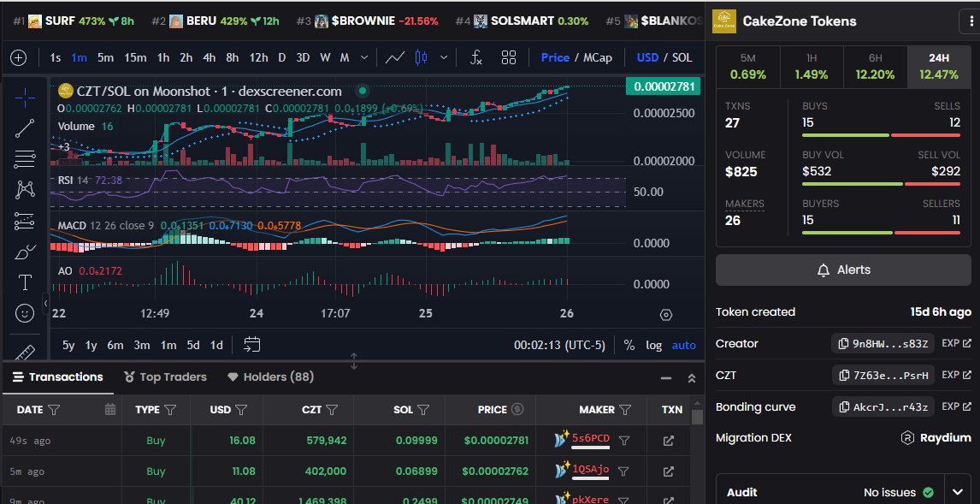Screen dimensions: 980x504
Task: Open the Holders (88) tab
Action: tap(270, 377)
